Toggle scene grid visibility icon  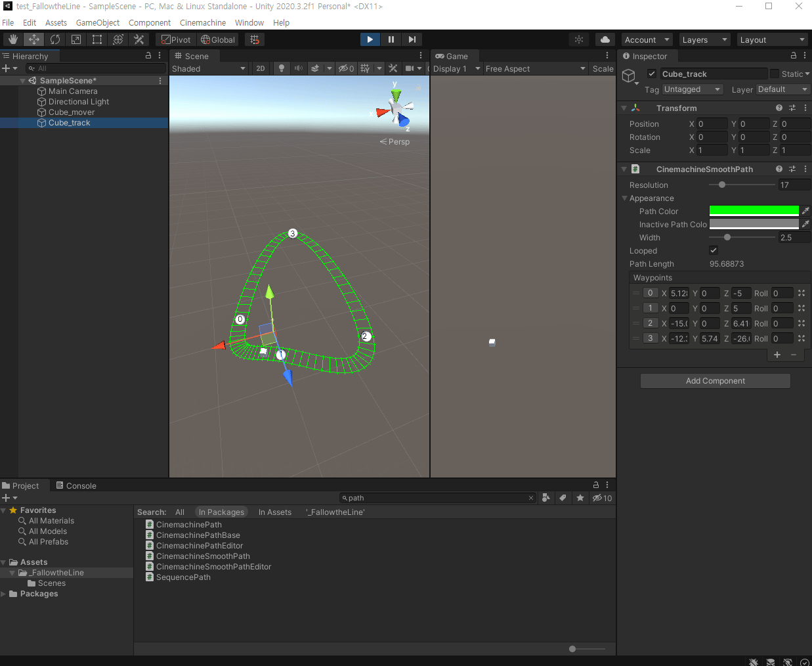366,68
